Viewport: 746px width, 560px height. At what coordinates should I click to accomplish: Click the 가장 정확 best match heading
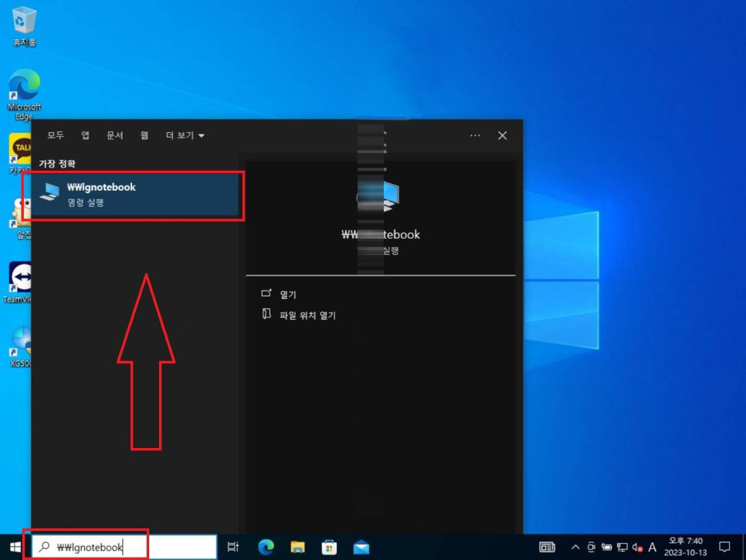(57, 164)
